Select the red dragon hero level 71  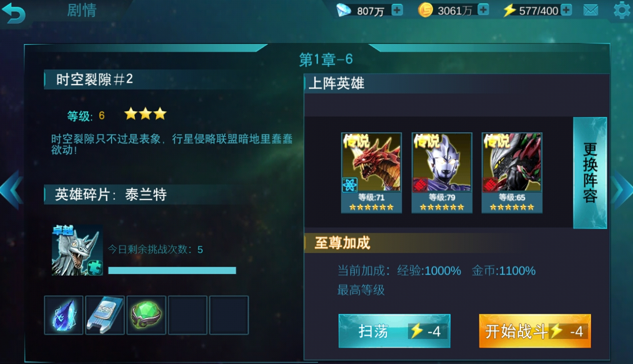tap(372, 173)
